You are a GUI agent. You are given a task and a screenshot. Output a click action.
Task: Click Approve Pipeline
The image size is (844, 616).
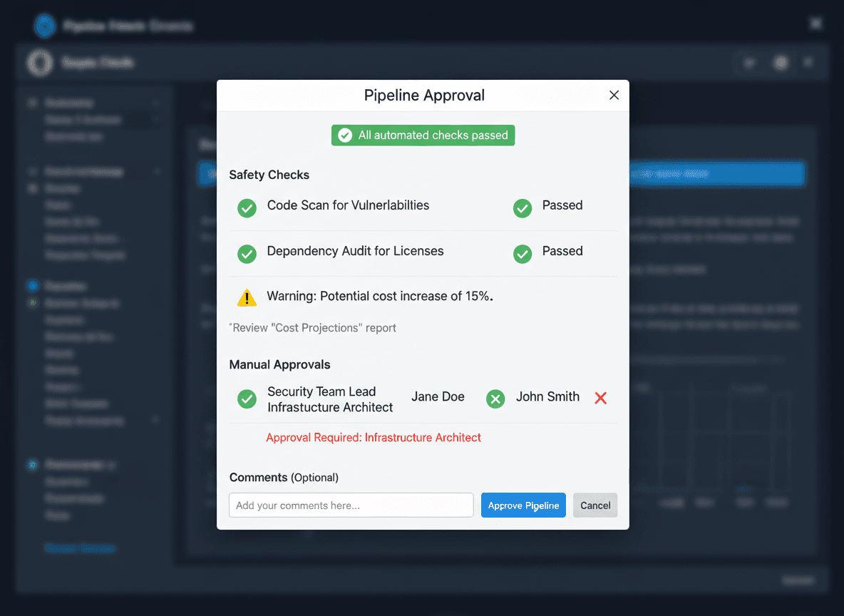tap(523, 505)
